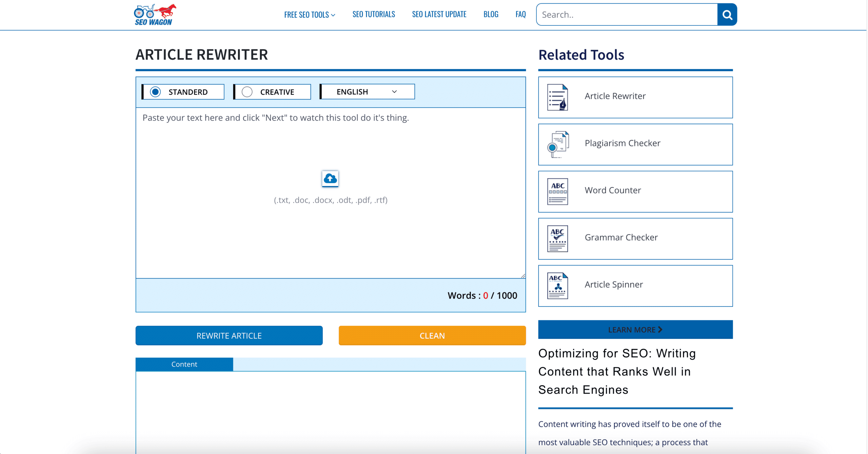868x454 pixels.
Task: Open the Word Counter ABC icon
Action: point(557,191)
